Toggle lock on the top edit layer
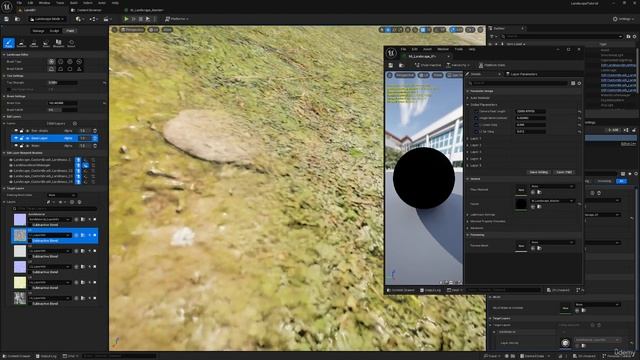 (x=22, y=131)
